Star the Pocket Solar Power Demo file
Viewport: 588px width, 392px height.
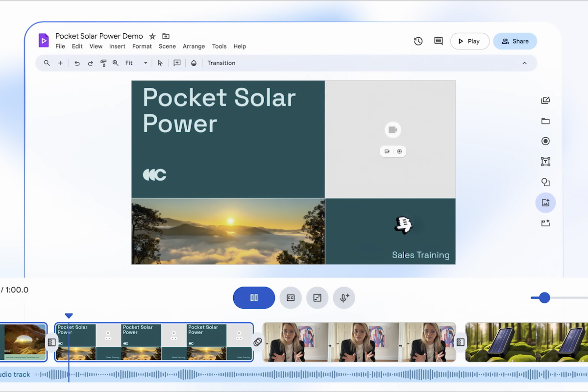152,36
